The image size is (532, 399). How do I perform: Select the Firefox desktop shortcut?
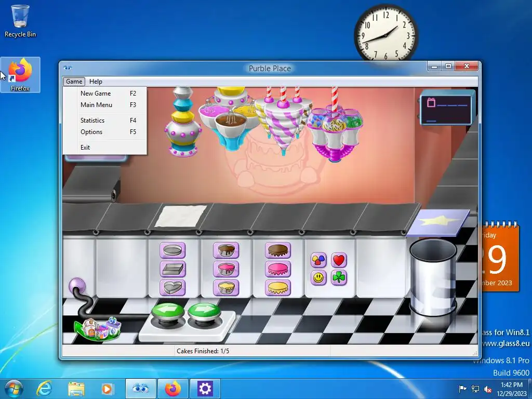point(20,75)
